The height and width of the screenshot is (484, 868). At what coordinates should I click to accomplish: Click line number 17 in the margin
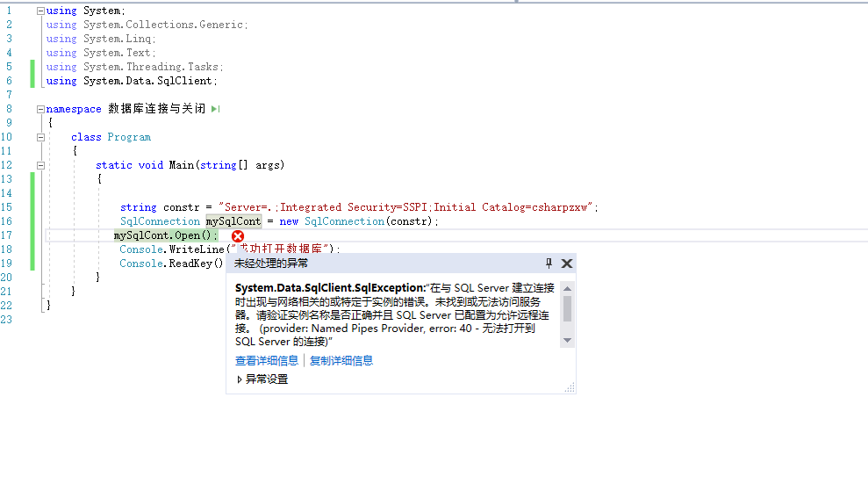tap(7, 235)
